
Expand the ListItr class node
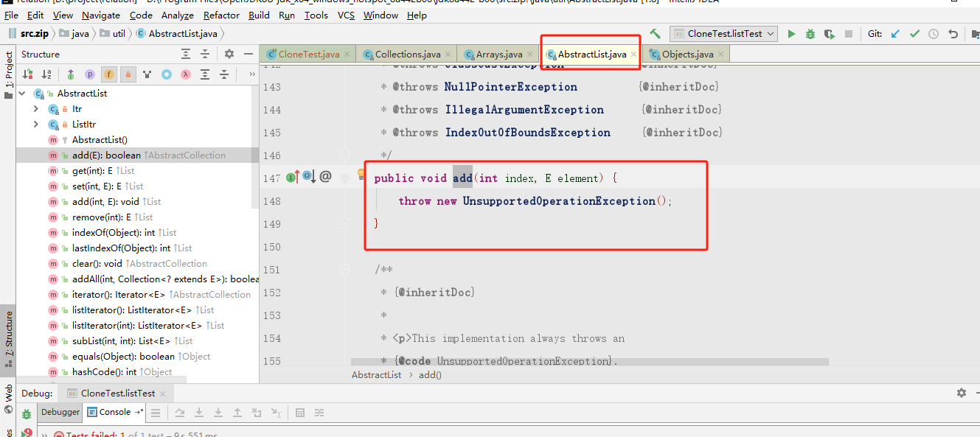35,125
